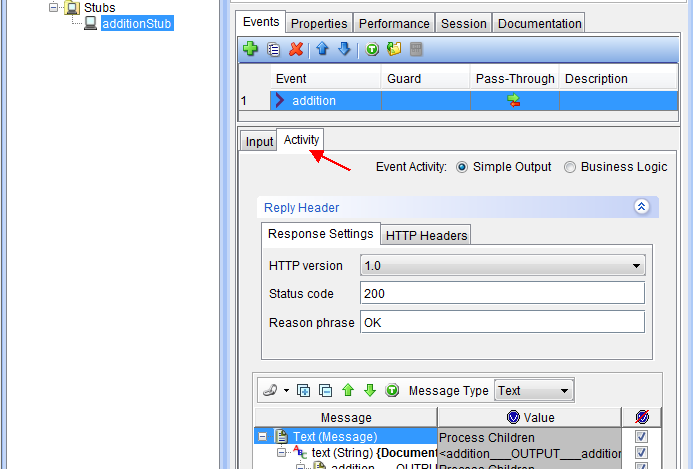Open the Documentation tab
693x469 pixels.
539,23
